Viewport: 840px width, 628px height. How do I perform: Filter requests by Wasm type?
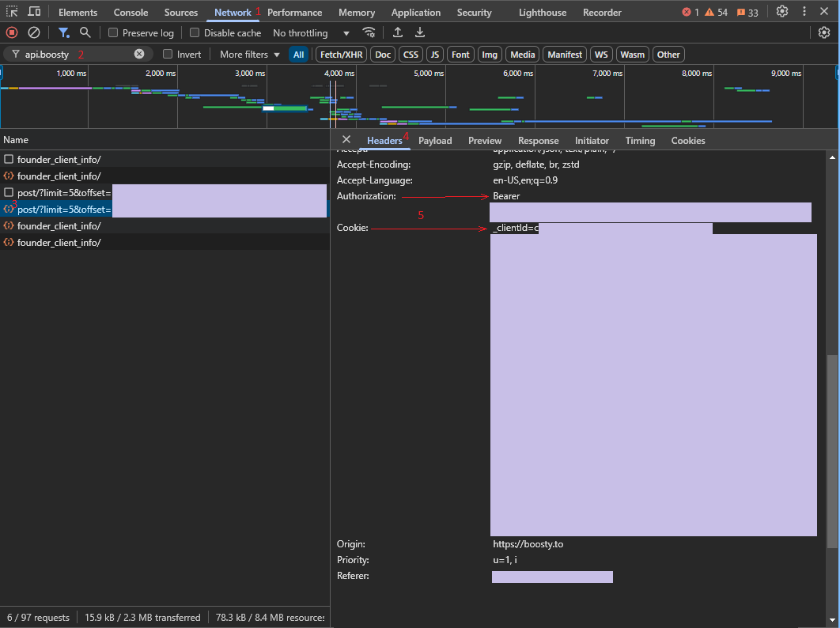click(632, 54)
